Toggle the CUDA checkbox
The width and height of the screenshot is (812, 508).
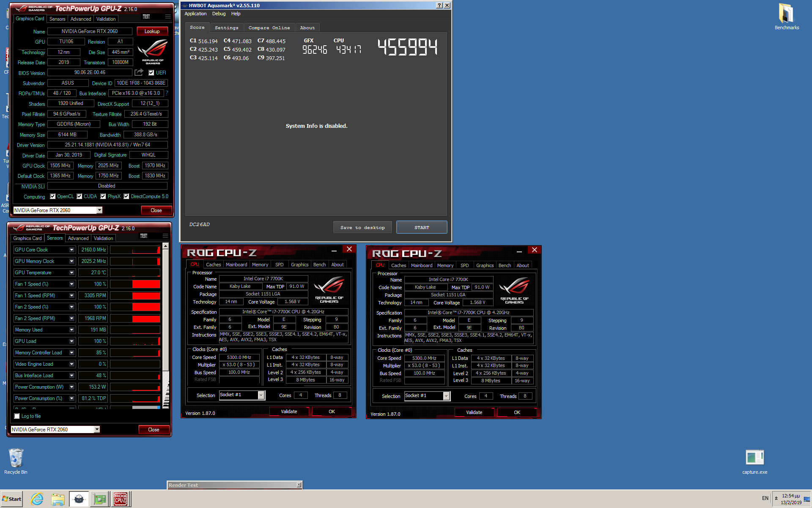click(80, 196)
